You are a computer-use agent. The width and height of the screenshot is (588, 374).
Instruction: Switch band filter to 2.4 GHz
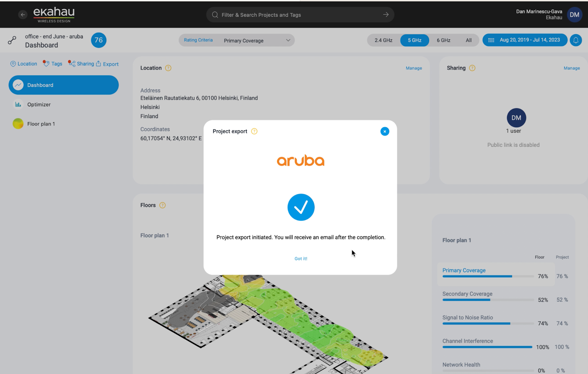coord(383,40)
